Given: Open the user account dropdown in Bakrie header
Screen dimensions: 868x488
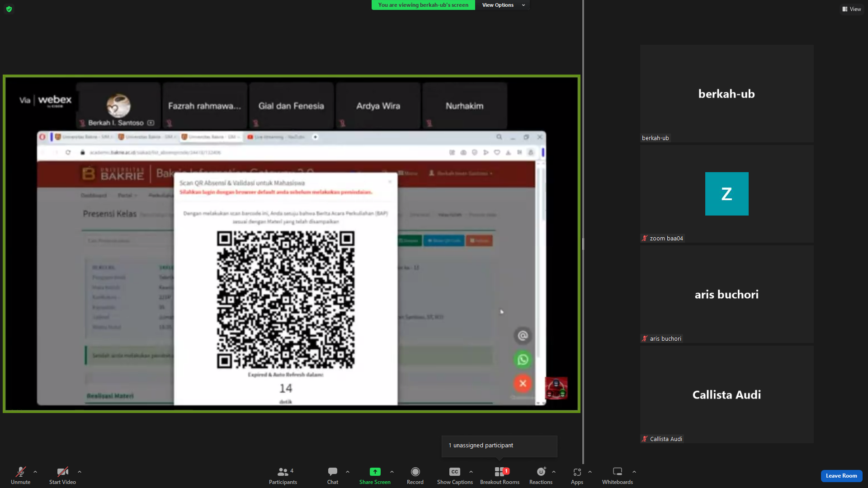Looking at the screenshot, I should [x=461, y=173].
